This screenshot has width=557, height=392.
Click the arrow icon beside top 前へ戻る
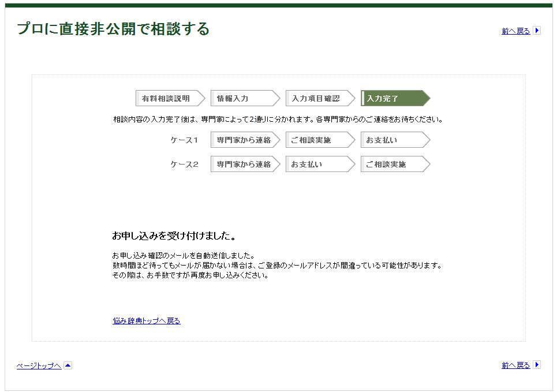(x=537, y=31)
